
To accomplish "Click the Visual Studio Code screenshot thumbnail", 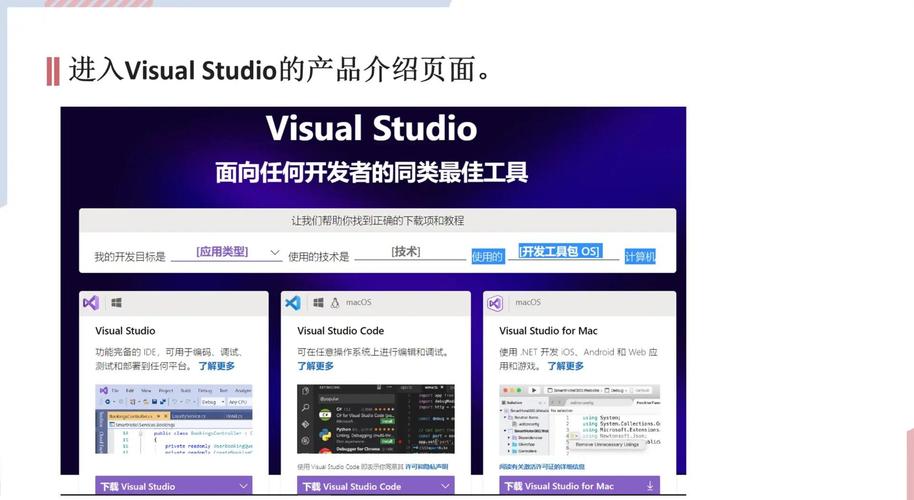I will 375,419.
